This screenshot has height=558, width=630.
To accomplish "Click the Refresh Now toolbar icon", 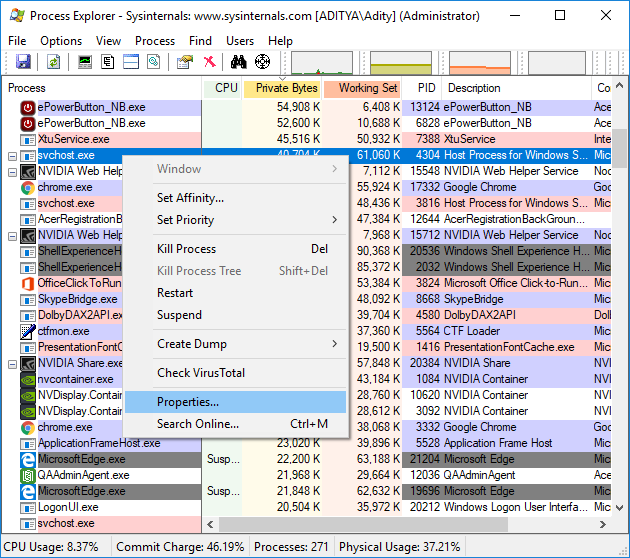I will 53,62.
